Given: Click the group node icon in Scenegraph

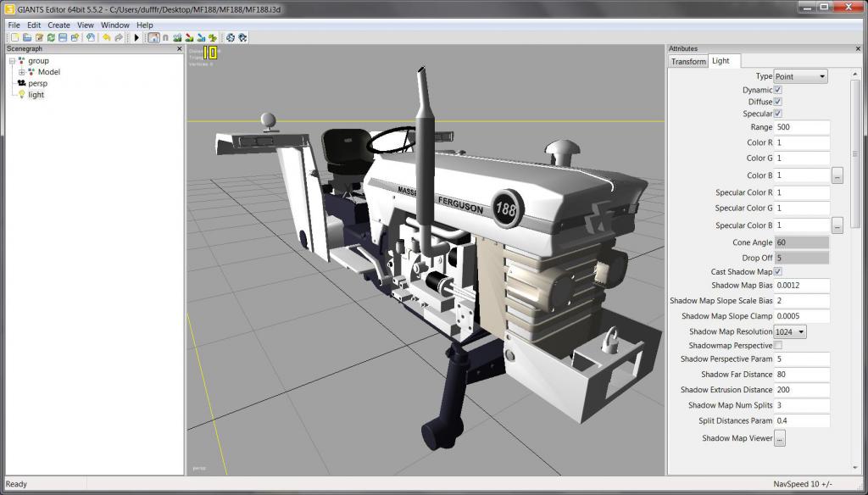Looking at the screenshot, I should pyautogui.click(x=21, y=61).
